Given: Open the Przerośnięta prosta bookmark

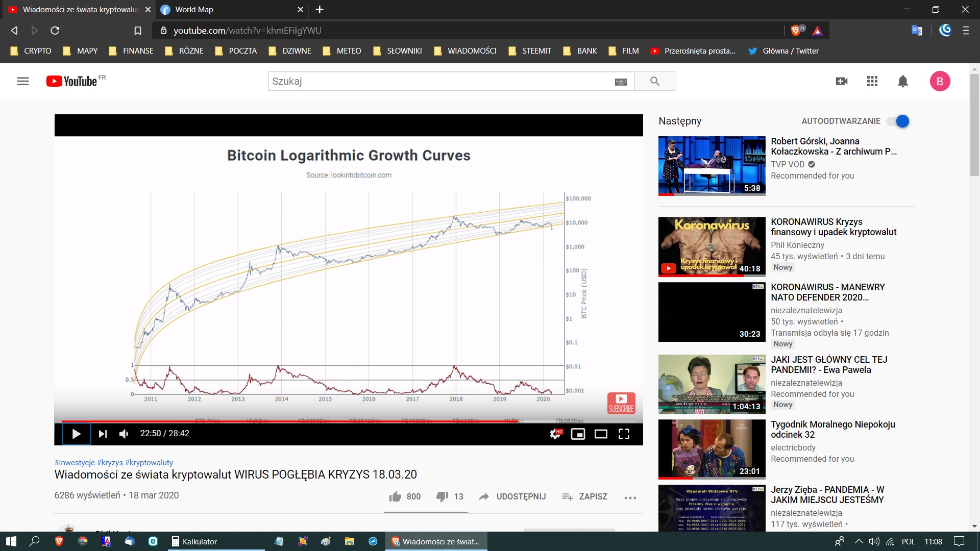Looking at the screenshot, I should coord(693,51).
